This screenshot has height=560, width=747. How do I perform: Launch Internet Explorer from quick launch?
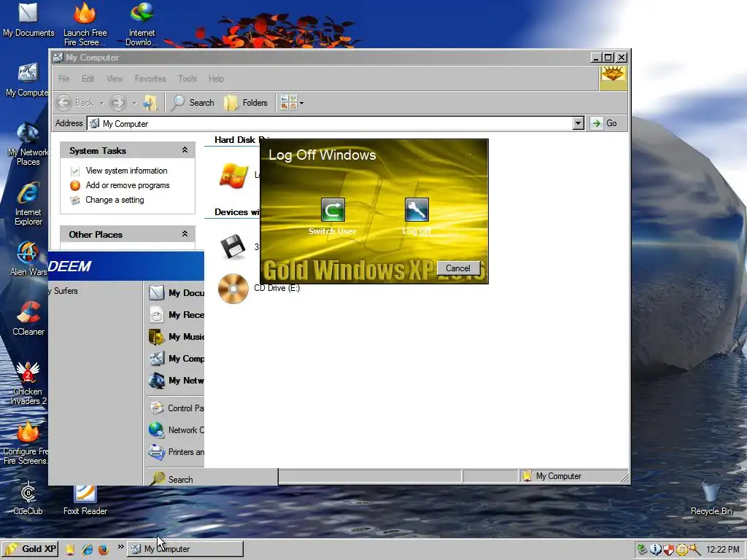pyautogui.click(x=88, y=549)
